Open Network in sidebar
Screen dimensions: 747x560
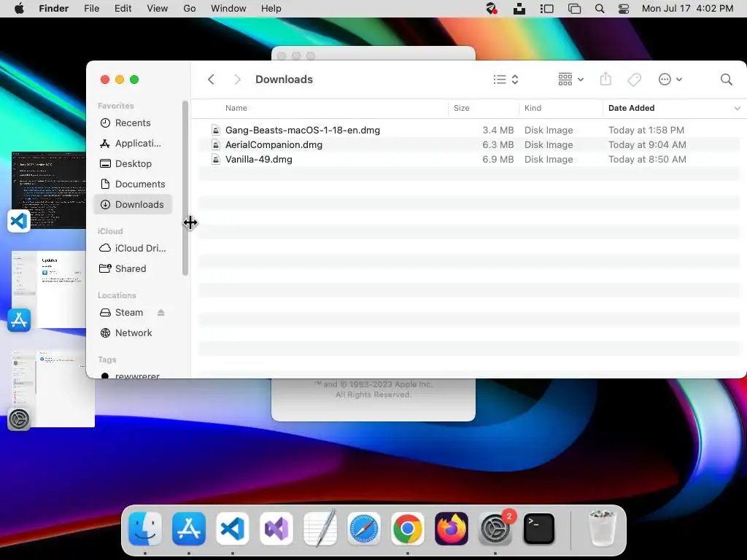pos(133,333)
